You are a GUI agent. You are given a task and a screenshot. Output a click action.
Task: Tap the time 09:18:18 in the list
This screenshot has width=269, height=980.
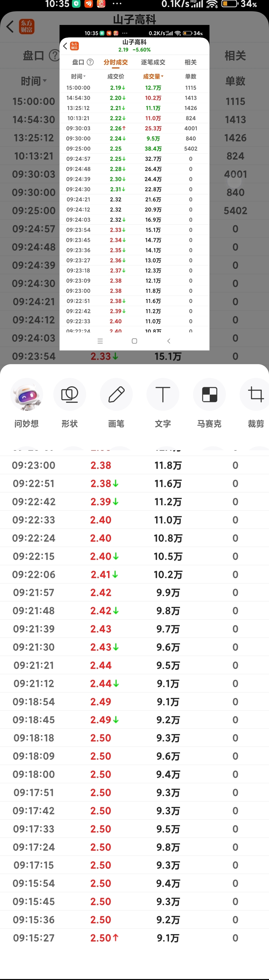click(34, 738)
